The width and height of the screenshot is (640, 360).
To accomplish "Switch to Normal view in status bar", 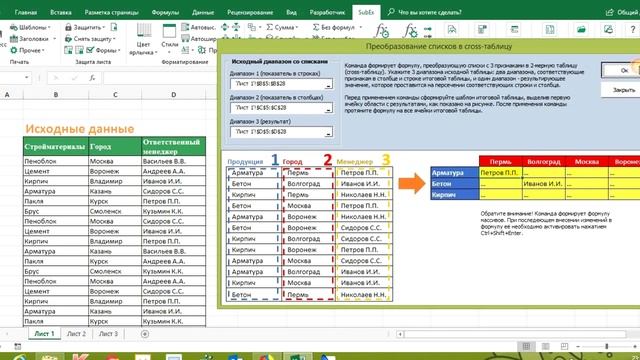I will coord(526,347).
